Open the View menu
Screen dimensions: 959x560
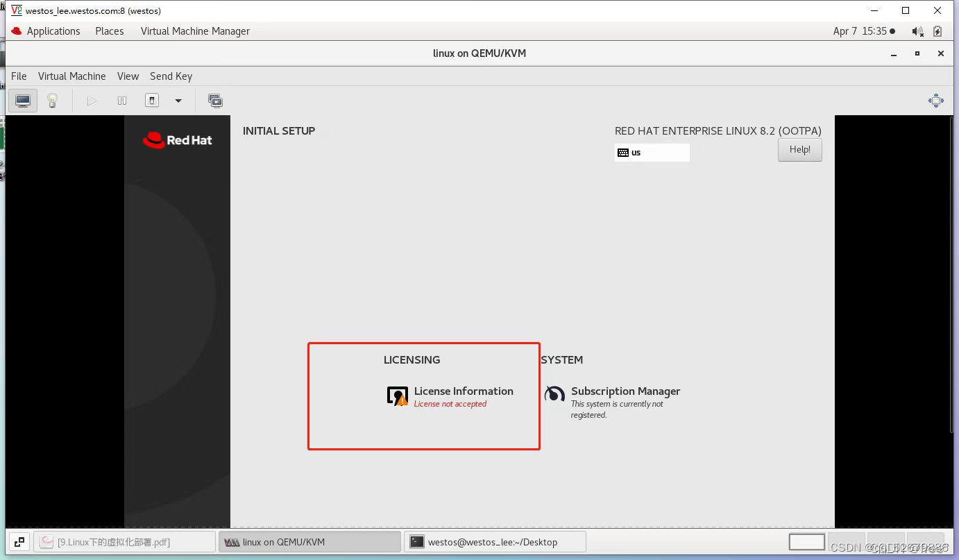128,76
